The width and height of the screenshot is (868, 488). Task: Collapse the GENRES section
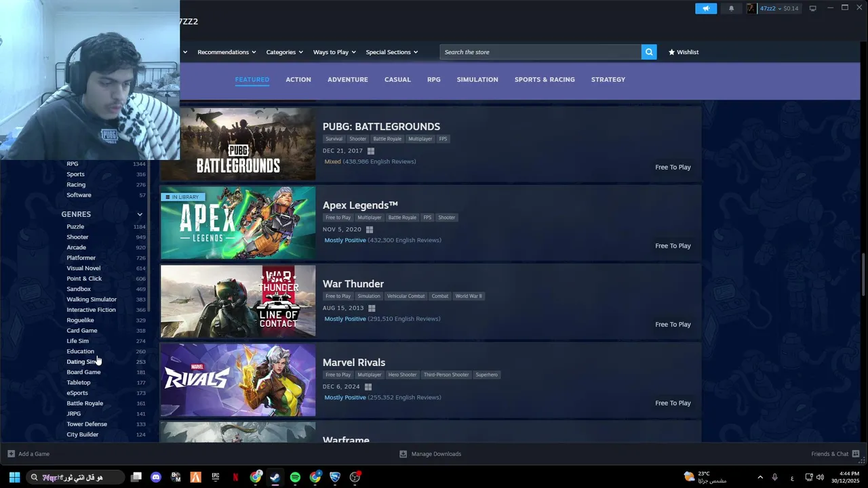coord(140,214)
